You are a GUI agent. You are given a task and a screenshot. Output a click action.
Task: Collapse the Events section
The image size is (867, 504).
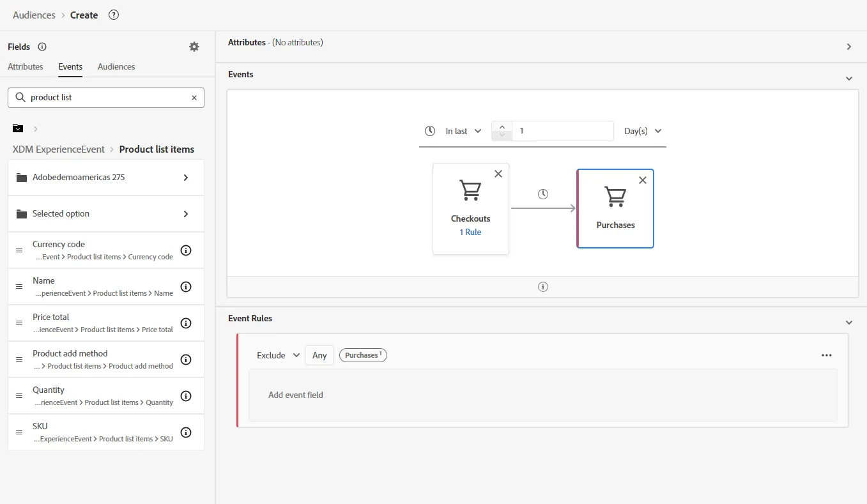849,79
